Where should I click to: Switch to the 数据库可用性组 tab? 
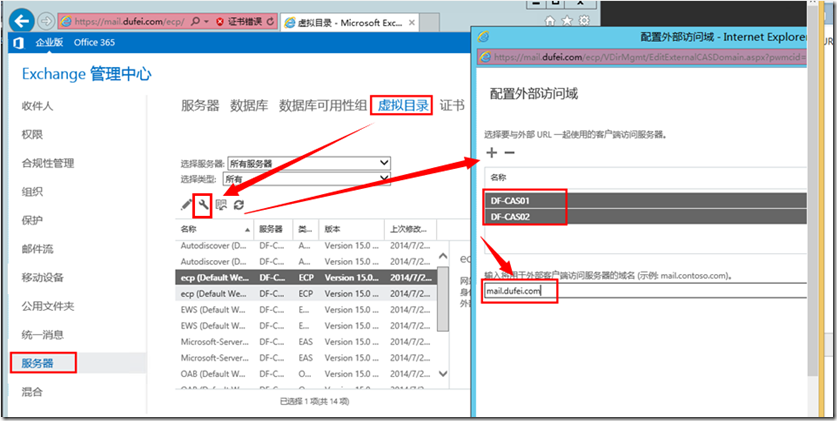(323, 106)
